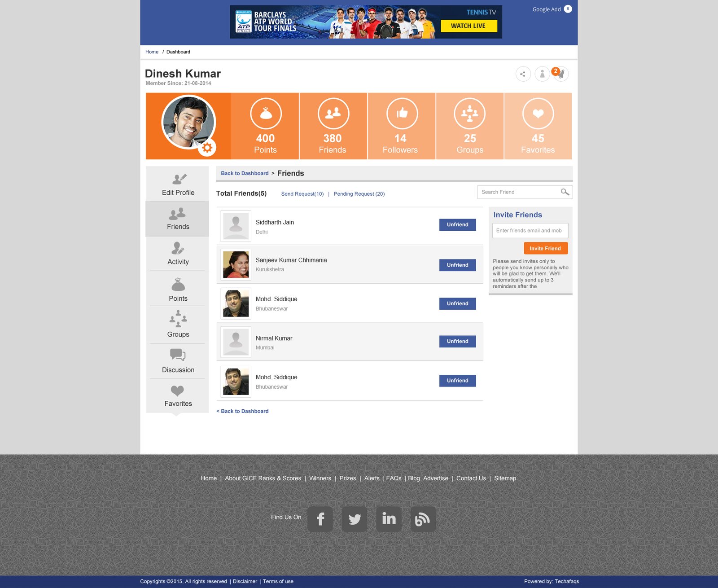718x588 pixels.
Task: Close the Google Add banner
Action: (x=568, y=9)
